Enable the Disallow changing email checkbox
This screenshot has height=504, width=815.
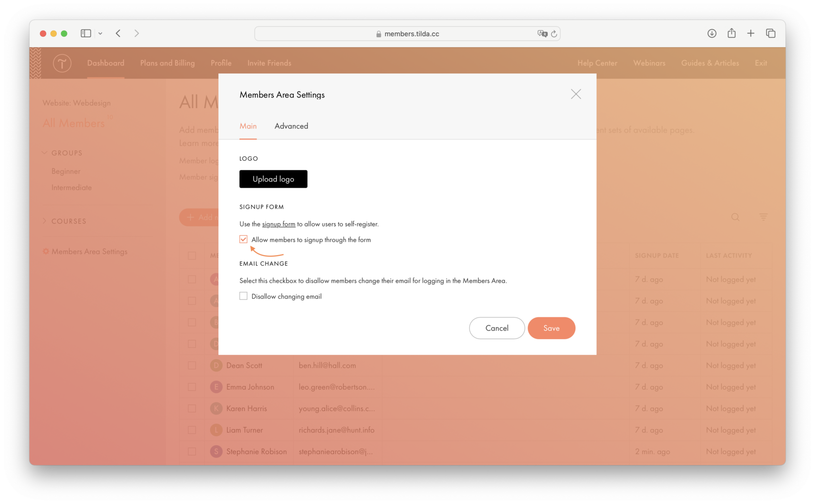point(243,295)
